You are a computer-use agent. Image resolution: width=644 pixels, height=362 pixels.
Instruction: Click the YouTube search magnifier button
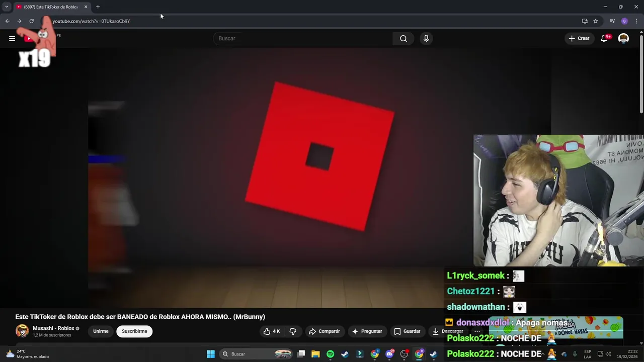(x=404, y=38)
